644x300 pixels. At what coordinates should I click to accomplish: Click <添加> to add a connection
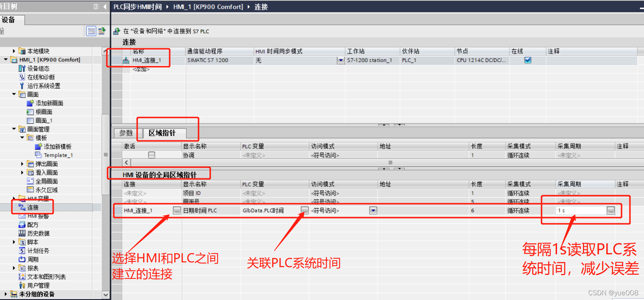pos(141,69)
